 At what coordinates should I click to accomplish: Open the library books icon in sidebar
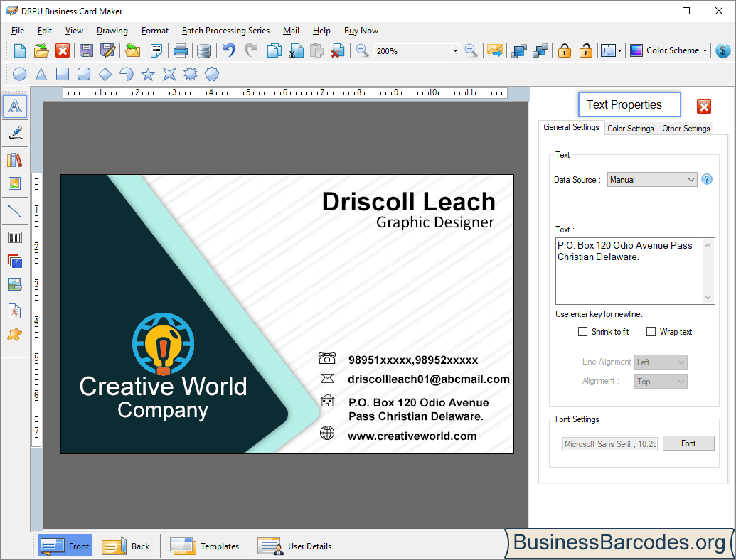pyautogui.click(x=15, y=160)
